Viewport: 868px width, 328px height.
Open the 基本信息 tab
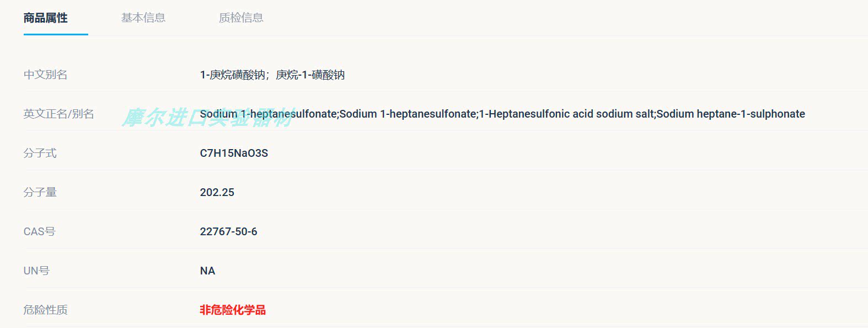point(143,18)
